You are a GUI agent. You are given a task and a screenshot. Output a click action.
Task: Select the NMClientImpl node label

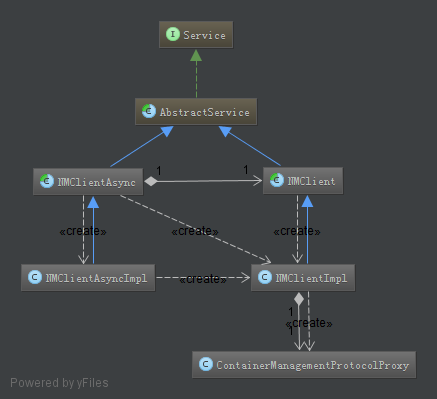pos(311,278)
